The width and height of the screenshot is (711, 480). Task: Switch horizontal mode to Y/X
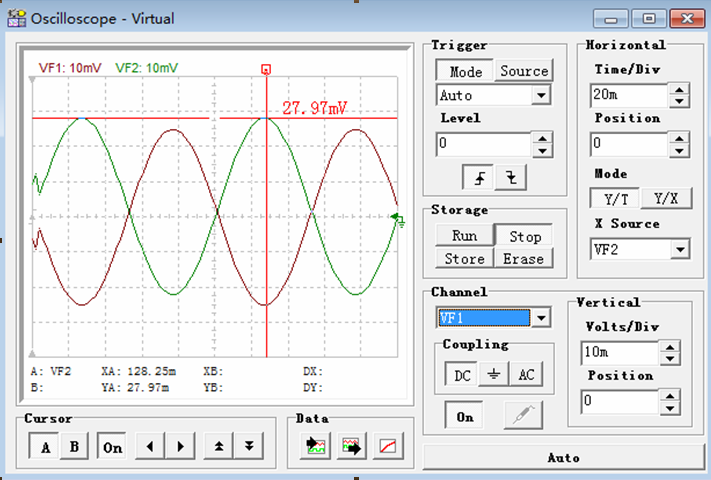666,199
